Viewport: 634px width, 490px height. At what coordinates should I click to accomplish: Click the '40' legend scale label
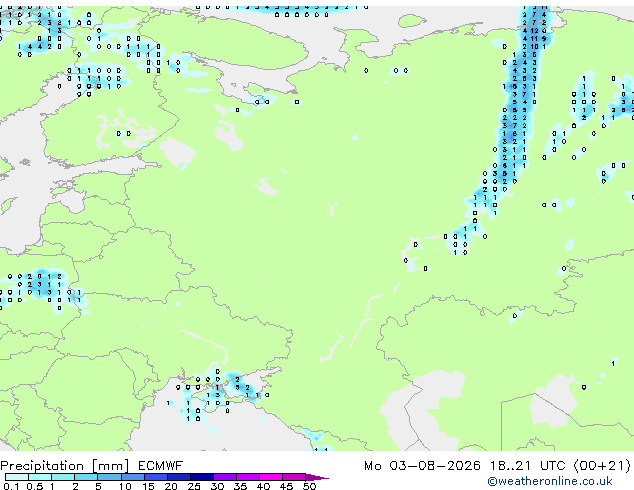coord(263,486)
